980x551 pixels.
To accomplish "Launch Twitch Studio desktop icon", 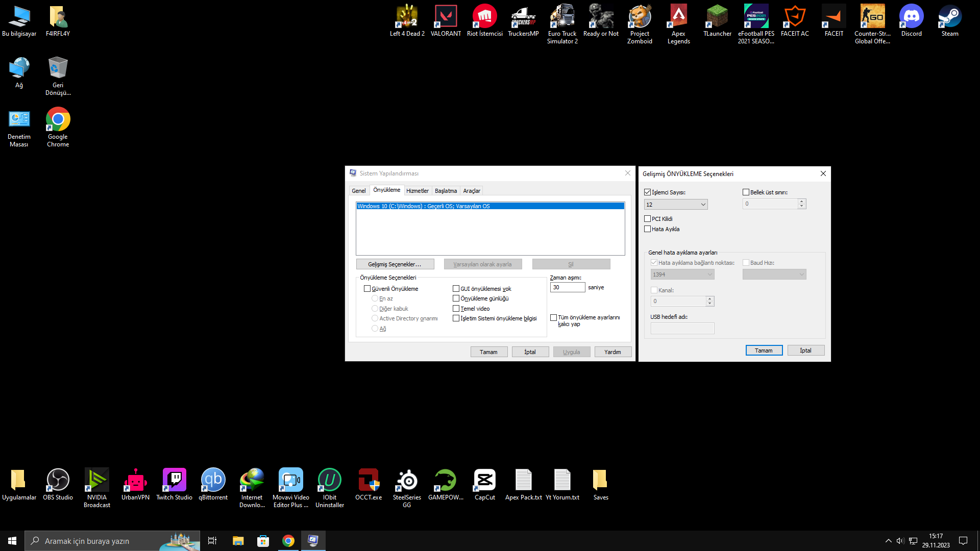I will tap(174, 484).
